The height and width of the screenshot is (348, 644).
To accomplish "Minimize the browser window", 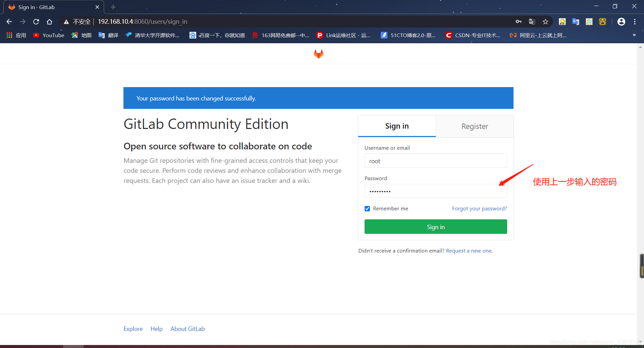I will pyautogui.click(x=596, y=6).
